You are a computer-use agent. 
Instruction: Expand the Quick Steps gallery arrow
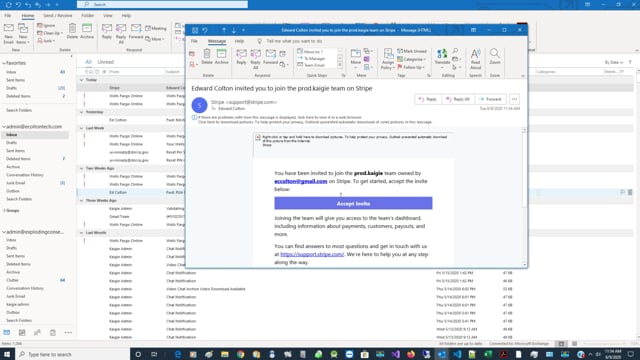[x=340, y=65]
